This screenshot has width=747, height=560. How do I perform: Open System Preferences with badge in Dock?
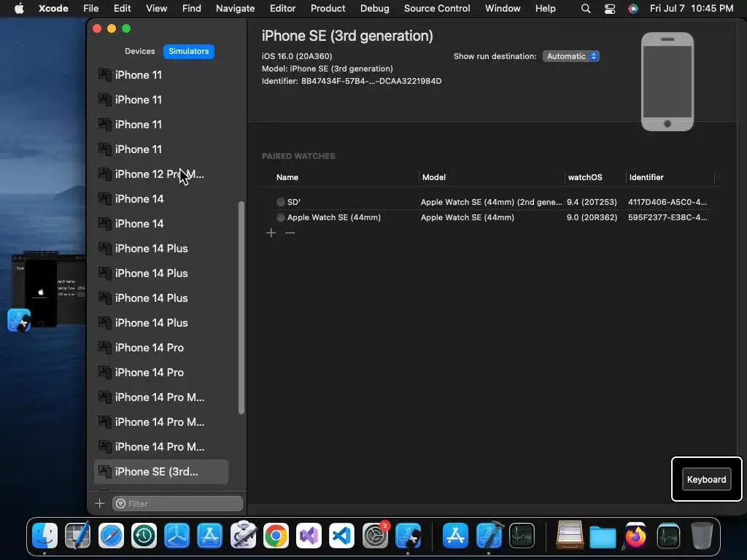375,536
